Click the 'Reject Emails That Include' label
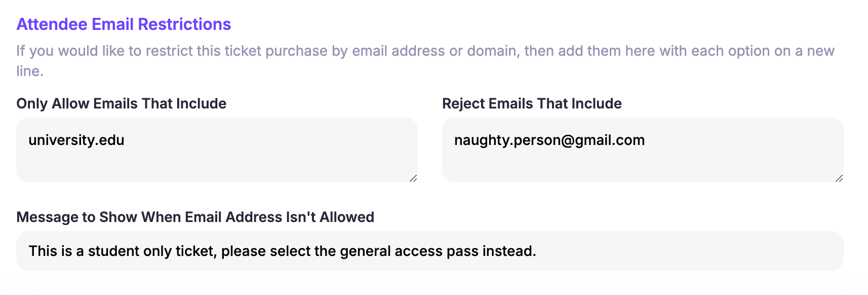Image resolution: width=868 pixels, height=295 pixels. point(532,103)
